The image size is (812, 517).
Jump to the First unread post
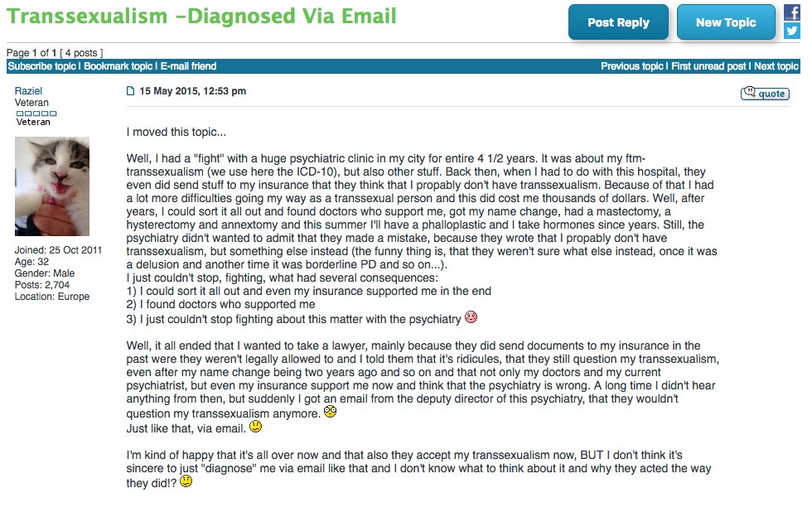click(708, 66)
